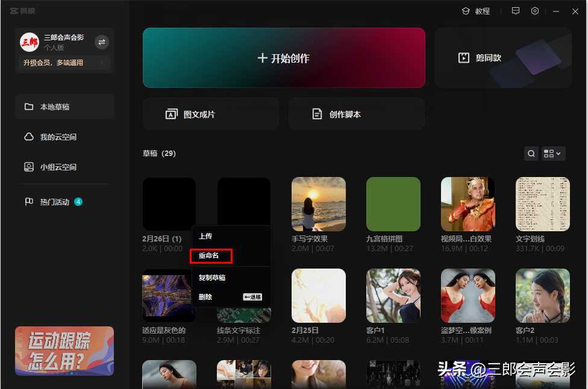The image size is (588, 389).
Task: Click the 热门活动 badge number 4
Action: coord(78,202)
